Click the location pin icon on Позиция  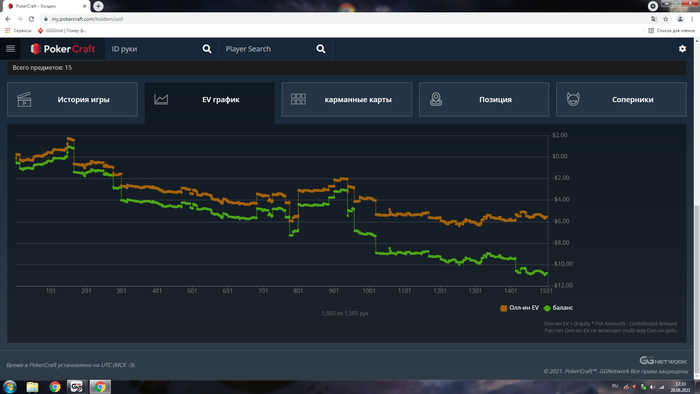436,99
